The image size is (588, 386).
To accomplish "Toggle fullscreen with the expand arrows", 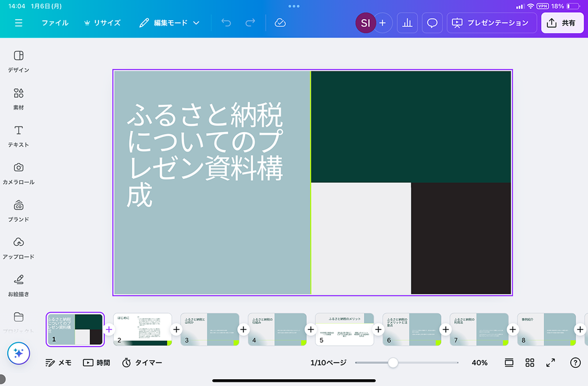I will [x=551, y=362].
